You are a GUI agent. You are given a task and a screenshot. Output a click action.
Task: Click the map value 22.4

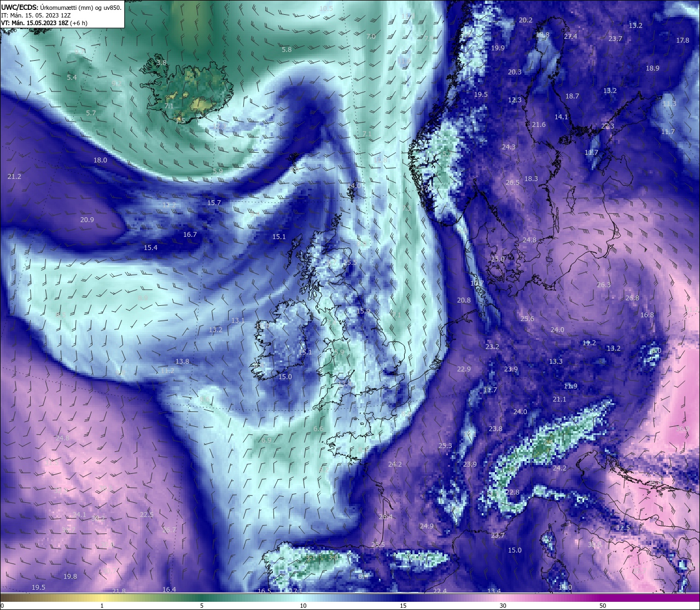click(440, 591)
